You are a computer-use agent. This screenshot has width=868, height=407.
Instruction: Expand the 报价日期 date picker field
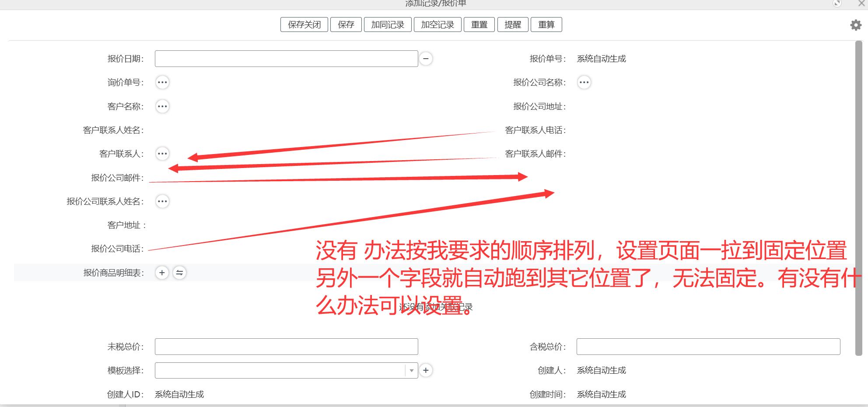point(286,58)
